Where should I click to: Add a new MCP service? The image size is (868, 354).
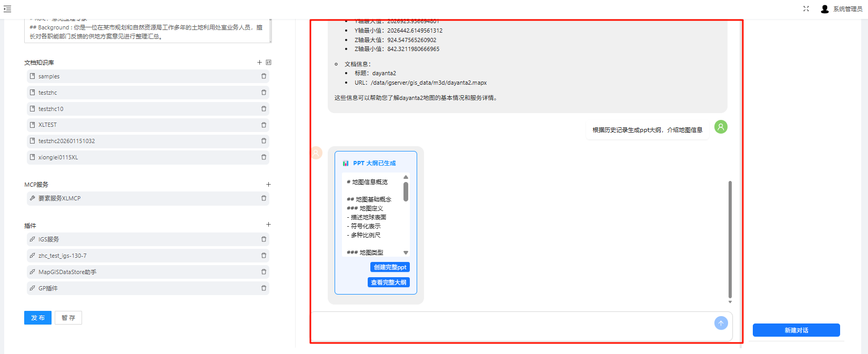coord(268,185)
